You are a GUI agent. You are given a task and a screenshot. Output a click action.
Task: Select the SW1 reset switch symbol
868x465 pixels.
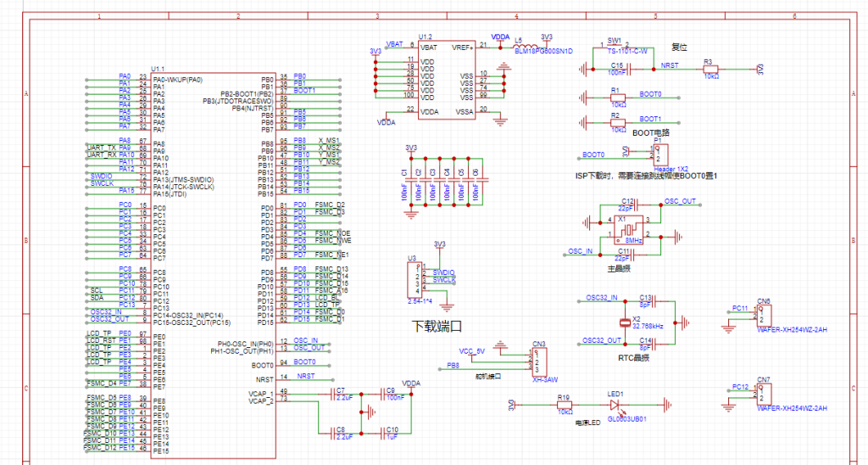615,50
